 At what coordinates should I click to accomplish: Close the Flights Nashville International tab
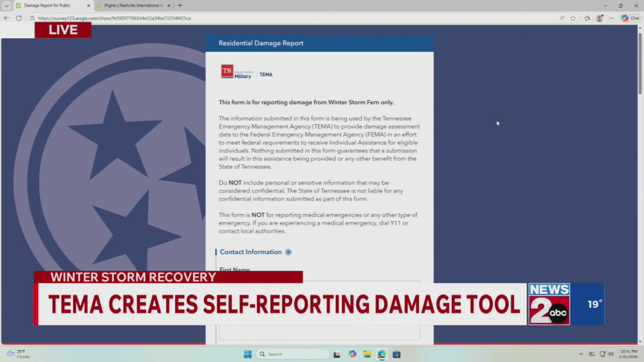[x=169, y=5]
